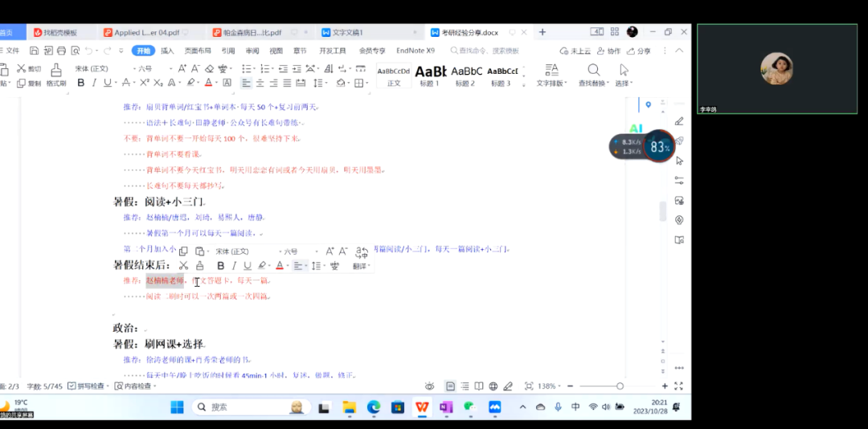
Task: Open the Translate (翻译) tool in the mini toolbar
Action: coord(362,257)
